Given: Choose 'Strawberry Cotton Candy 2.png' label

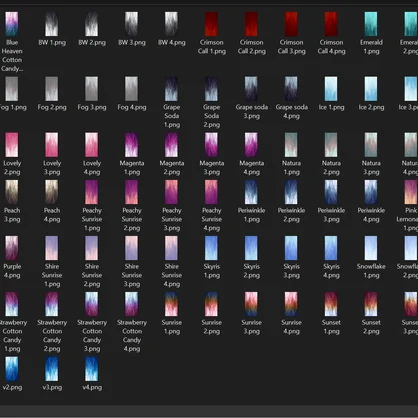Looking at the screenshot, I should point(52,336).
